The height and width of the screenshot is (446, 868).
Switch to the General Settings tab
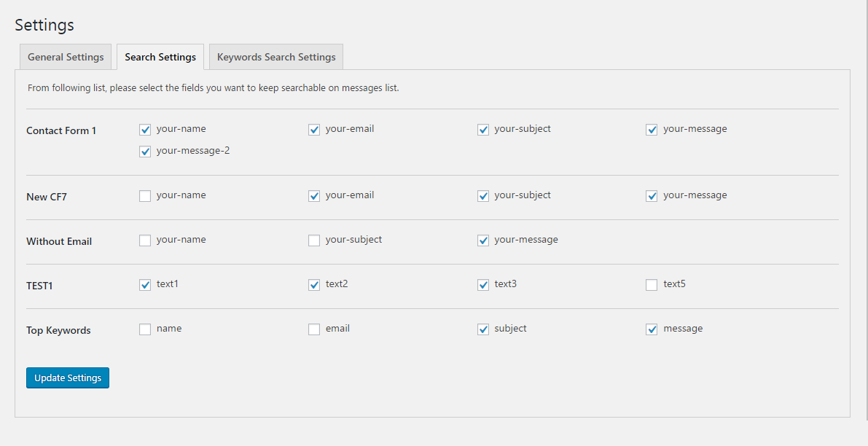[66, 57]
